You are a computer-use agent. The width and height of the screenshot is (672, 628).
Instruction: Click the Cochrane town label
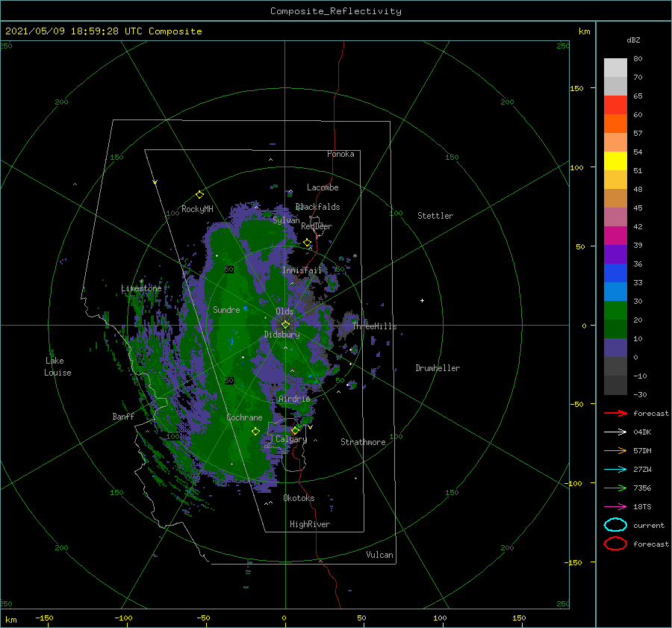[x=244, y=417]
